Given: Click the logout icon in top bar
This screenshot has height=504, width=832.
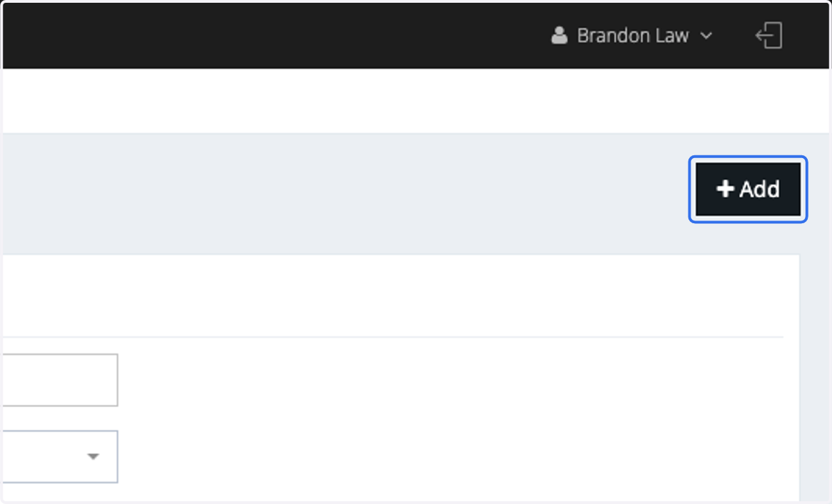Looking at the screenshot, I should pos(769,35).
